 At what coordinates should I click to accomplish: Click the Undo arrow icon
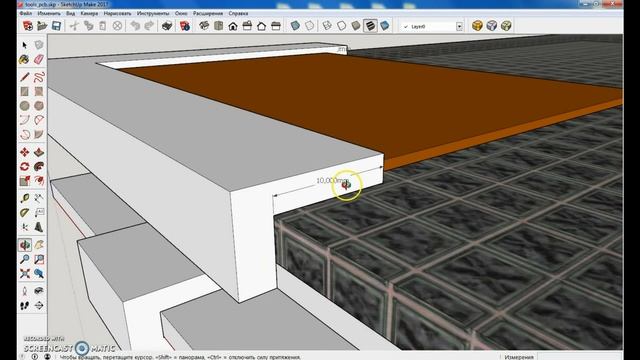click(135, 26)
